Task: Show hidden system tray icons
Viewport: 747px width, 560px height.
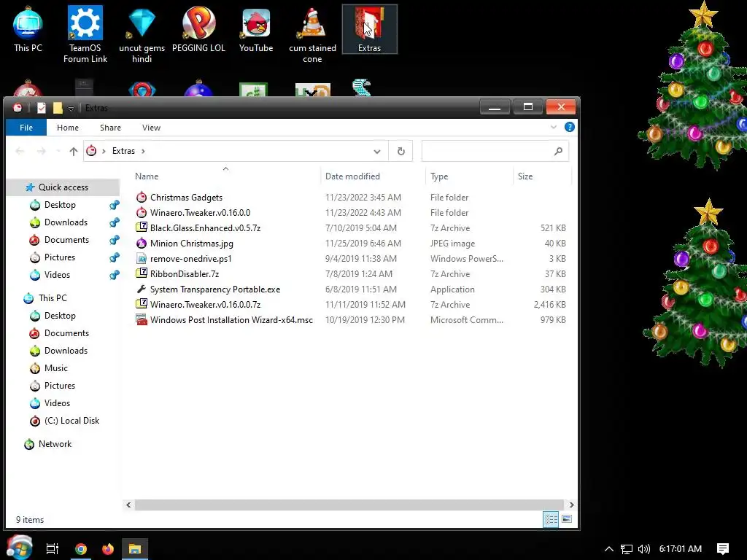Action: [x=609, y=548]
